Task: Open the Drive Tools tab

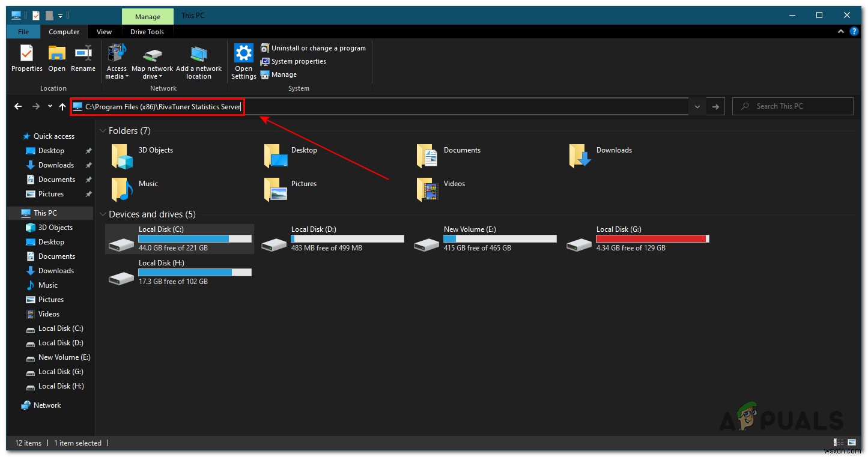Action: tap(147, 32)
